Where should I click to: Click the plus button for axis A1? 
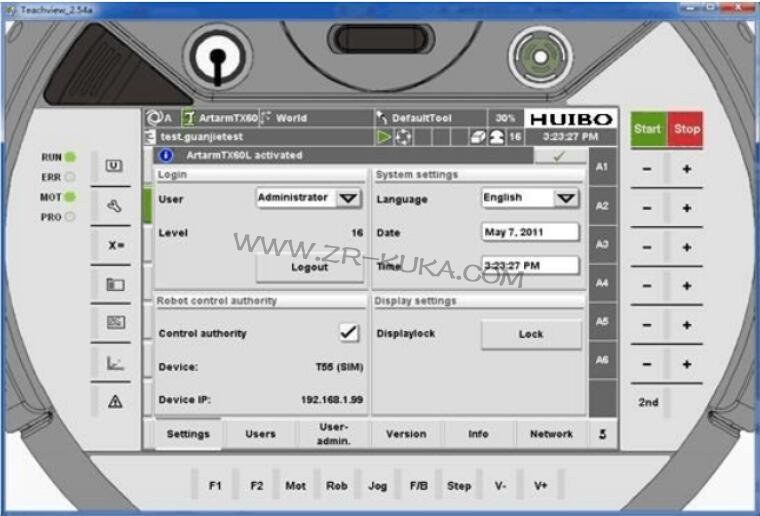[686, 169]
